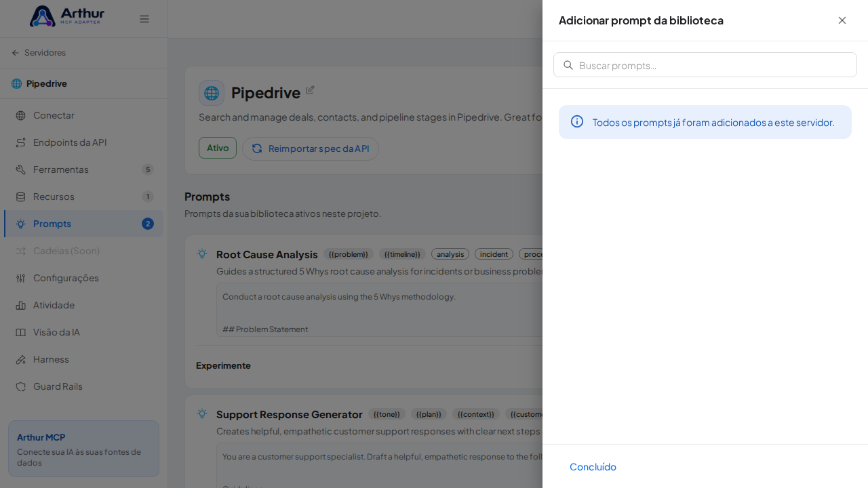Click the Experimente label

click(x=223, y=365)
